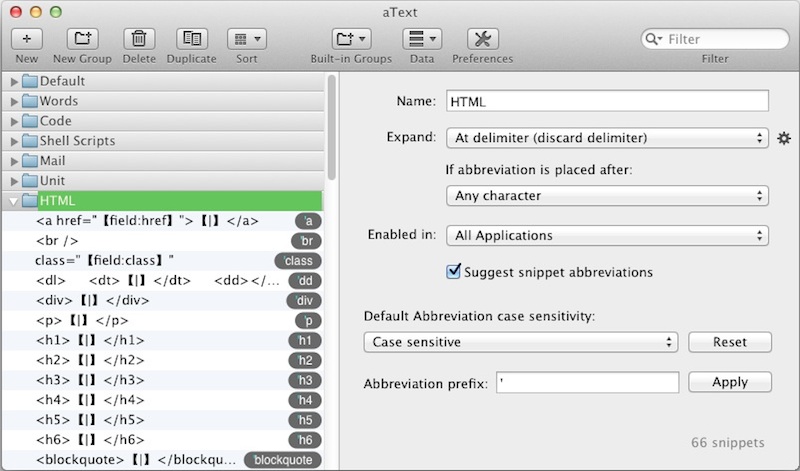The height and width of the screenshot is (471, 800).
Task: Create a New Group from toolbar
Action: point(83,40)
